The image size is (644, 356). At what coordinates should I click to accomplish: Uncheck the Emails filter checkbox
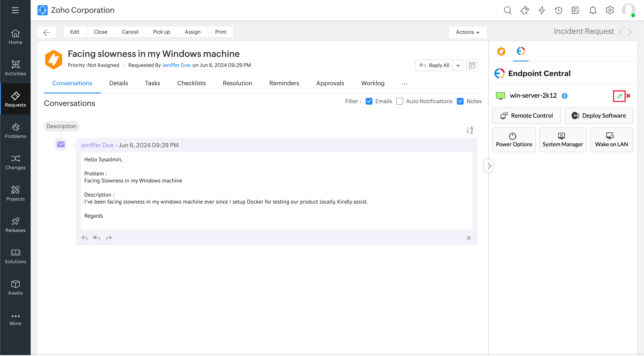coord(369,101)
